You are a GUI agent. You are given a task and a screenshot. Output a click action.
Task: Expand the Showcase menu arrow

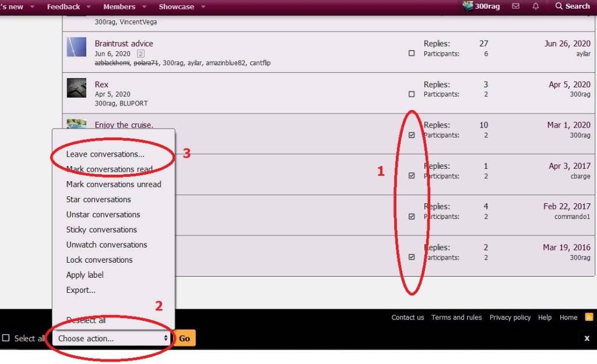click(x=203, y=7)
